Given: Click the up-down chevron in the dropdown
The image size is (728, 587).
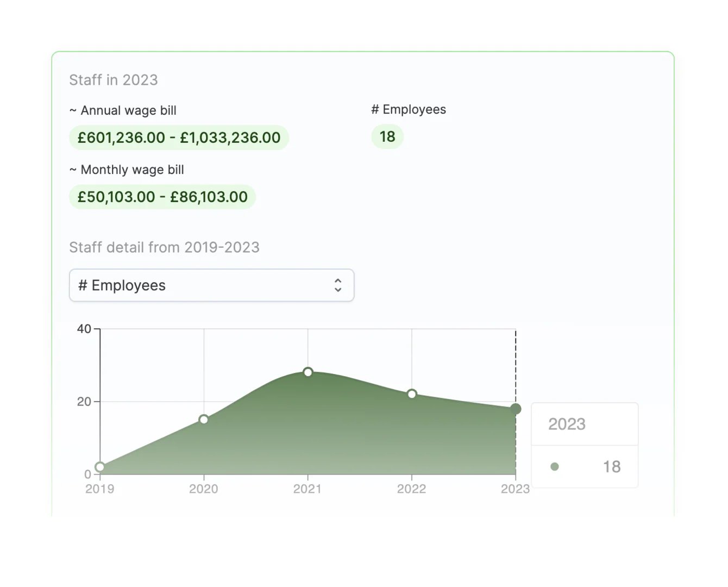Looking at the screenshot, I should point(338,285).
